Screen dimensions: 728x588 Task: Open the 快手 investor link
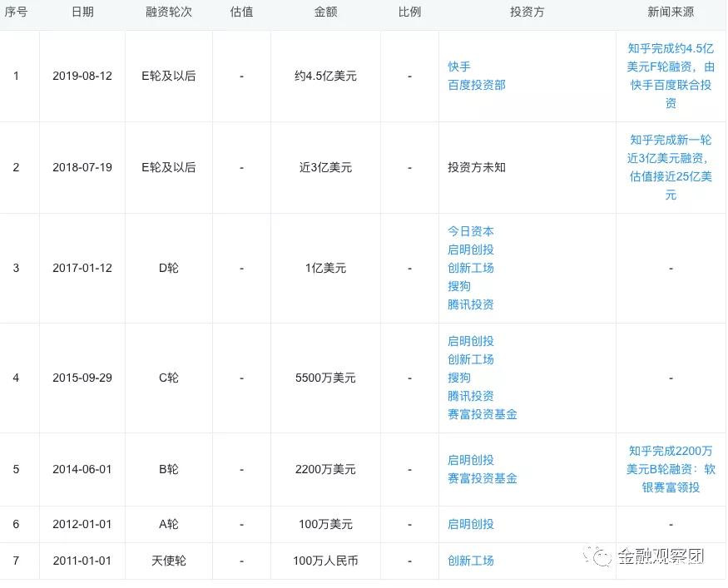(x=458, y=67)
